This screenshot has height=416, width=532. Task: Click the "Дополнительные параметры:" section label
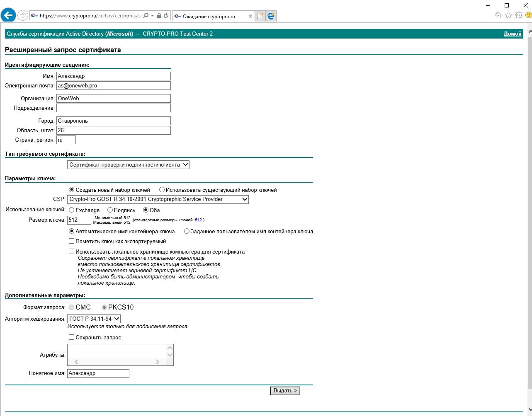[45, 295]
